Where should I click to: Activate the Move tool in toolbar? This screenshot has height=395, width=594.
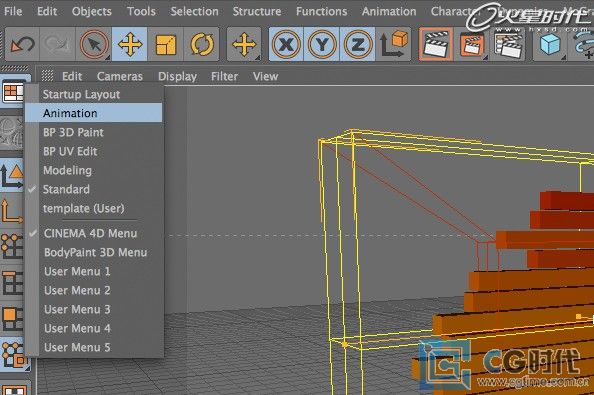coord(130,44)
